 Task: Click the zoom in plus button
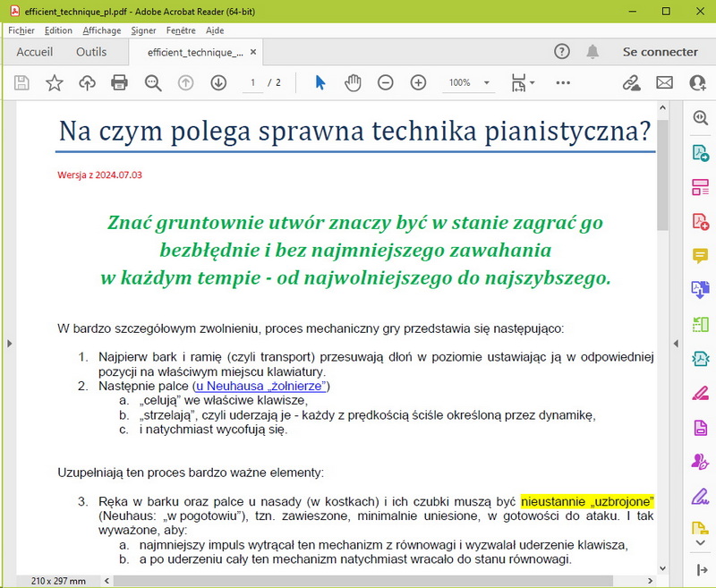[x=418, y=83]
